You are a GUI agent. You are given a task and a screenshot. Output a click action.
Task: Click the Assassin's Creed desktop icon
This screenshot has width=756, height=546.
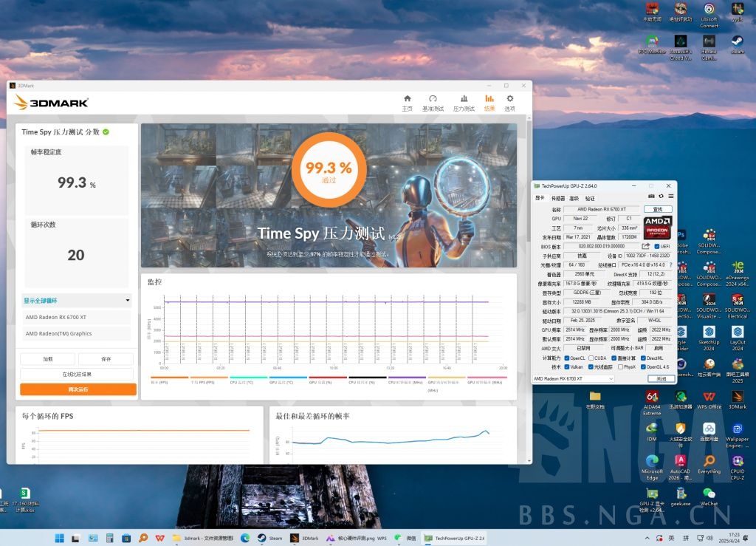(x=680, y=48)
